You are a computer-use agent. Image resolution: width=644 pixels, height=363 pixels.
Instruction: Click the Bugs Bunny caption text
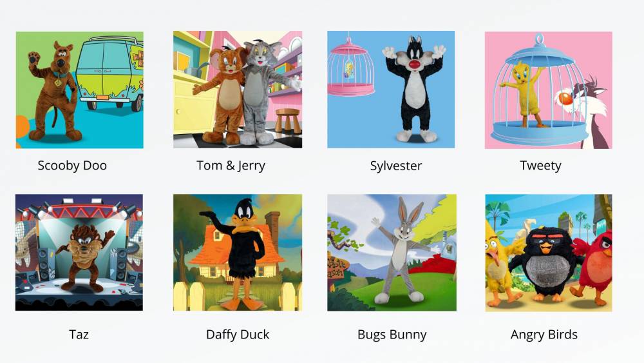[x=392, y=334]
